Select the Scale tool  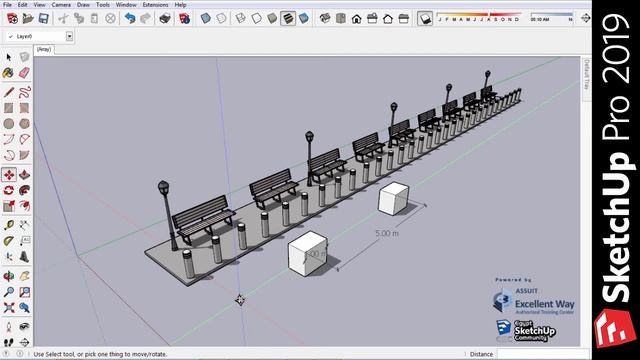[x=9, y=206]
